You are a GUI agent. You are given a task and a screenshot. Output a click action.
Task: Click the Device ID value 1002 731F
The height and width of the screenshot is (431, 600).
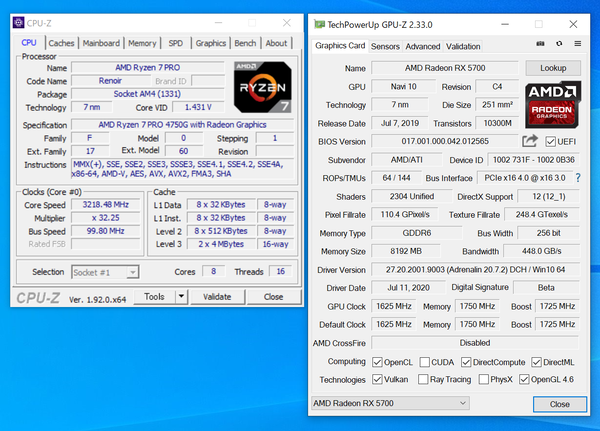click(533, 160)
